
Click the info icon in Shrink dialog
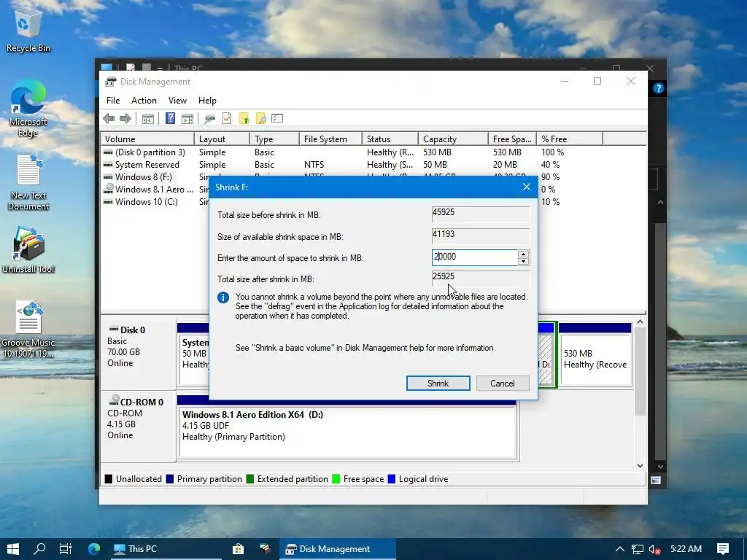click(223, 297)
